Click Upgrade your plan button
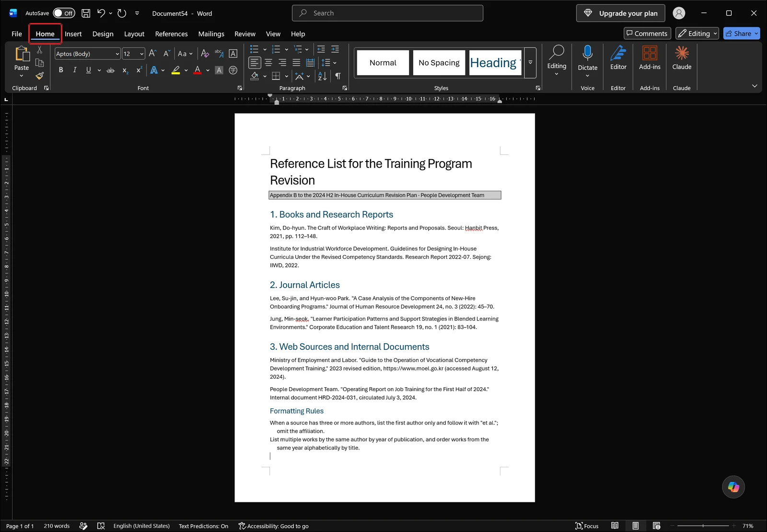Viewport: 767px width, 532px height. (621, 13)
